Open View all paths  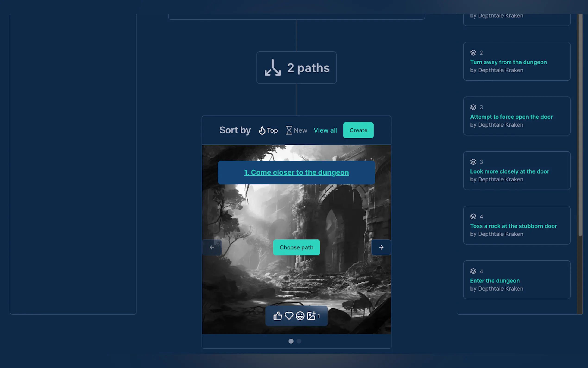click(x=325, y=130)
